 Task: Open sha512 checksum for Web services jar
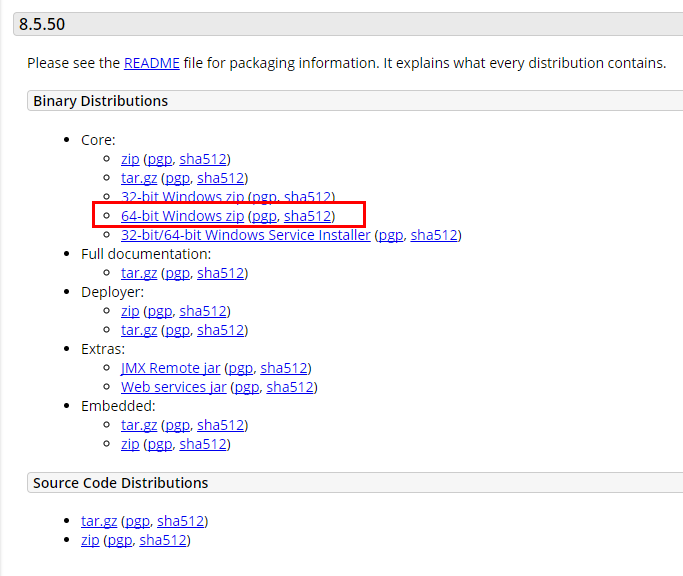(x=290, y=387)
